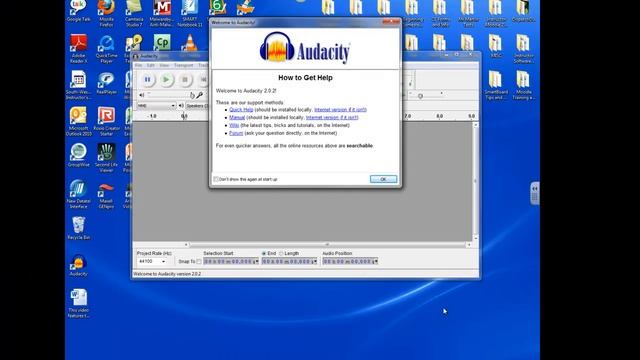
Task: Pause playback in the Audacity window
Action: [x=148, y=80]
